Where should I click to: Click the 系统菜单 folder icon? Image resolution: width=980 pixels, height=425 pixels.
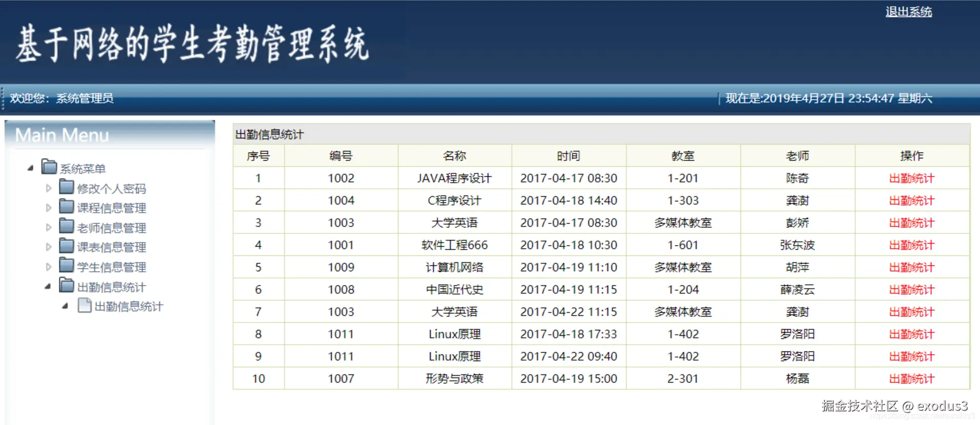pyautogui.click(x=49, y=167)
